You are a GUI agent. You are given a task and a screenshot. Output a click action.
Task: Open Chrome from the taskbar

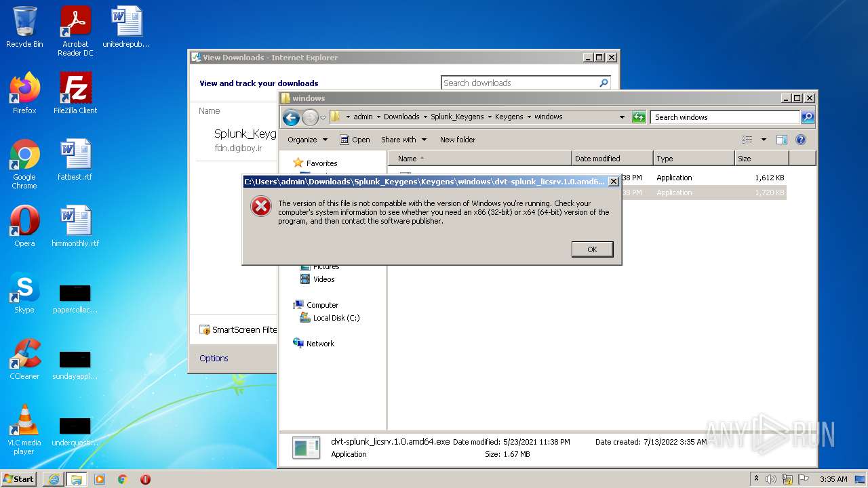point(123,479)
